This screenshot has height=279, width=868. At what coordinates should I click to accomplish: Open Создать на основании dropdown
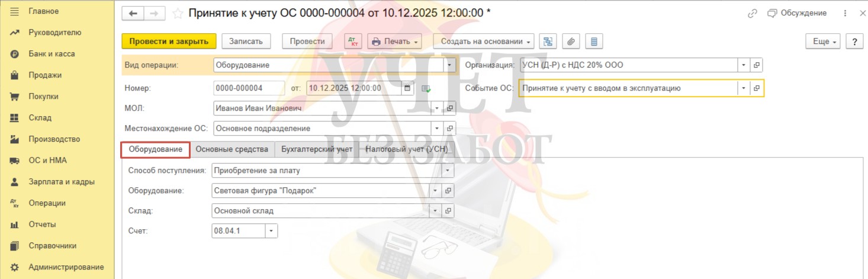484,41
